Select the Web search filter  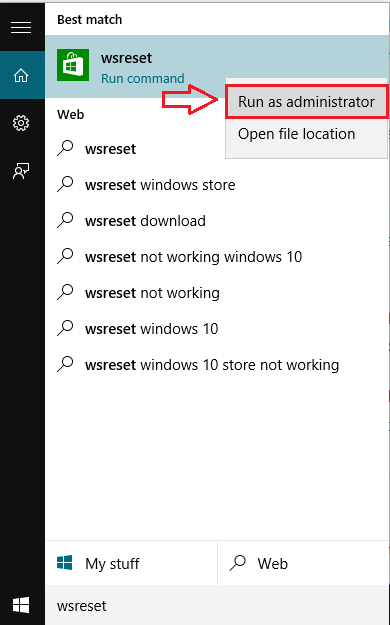304,563
